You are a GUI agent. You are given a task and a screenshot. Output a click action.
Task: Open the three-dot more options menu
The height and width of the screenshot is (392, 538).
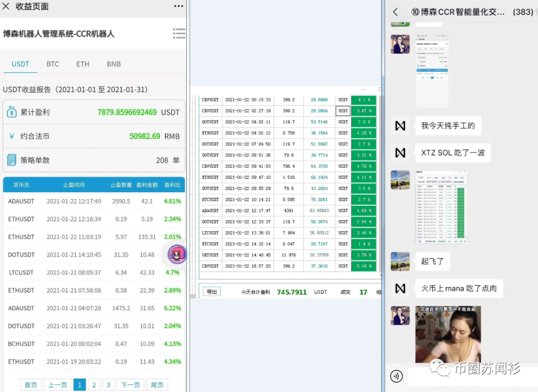click(x=178, y=6)
